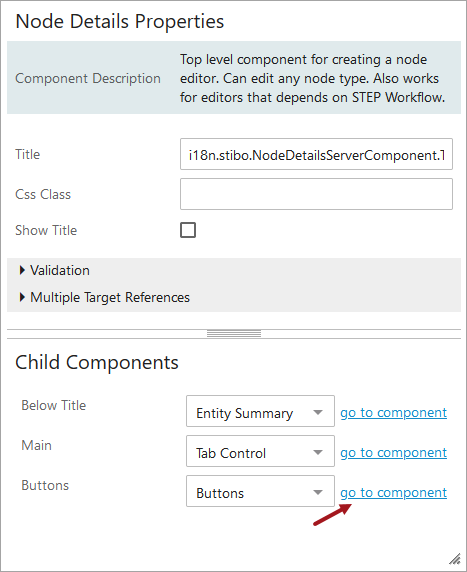
Task: Enable the Show Title checkbox
Action: (x=188, y=230)
